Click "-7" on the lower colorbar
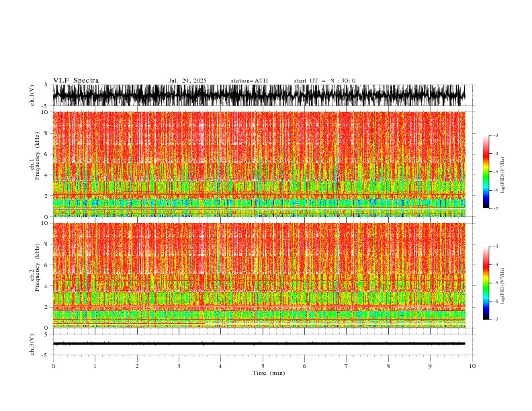Screen dimensions: 532x411 pyautogui.click(x=495, y=320)
